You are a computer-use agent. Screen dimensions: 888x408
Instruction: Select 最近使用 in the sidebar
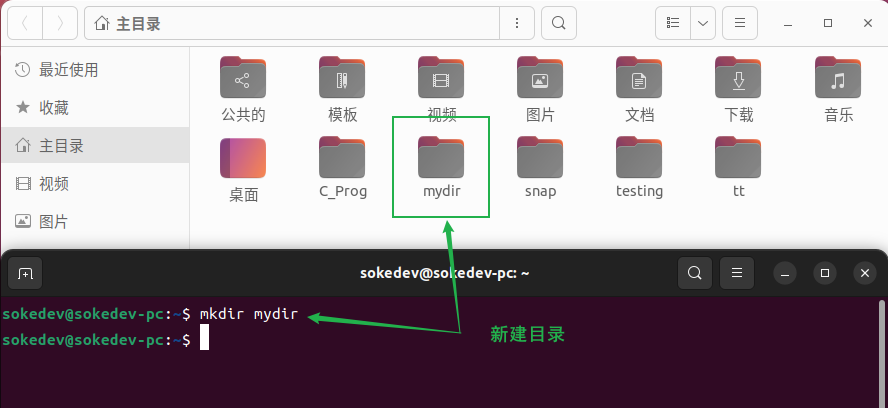pyautogui.click(x=95, y=70)
